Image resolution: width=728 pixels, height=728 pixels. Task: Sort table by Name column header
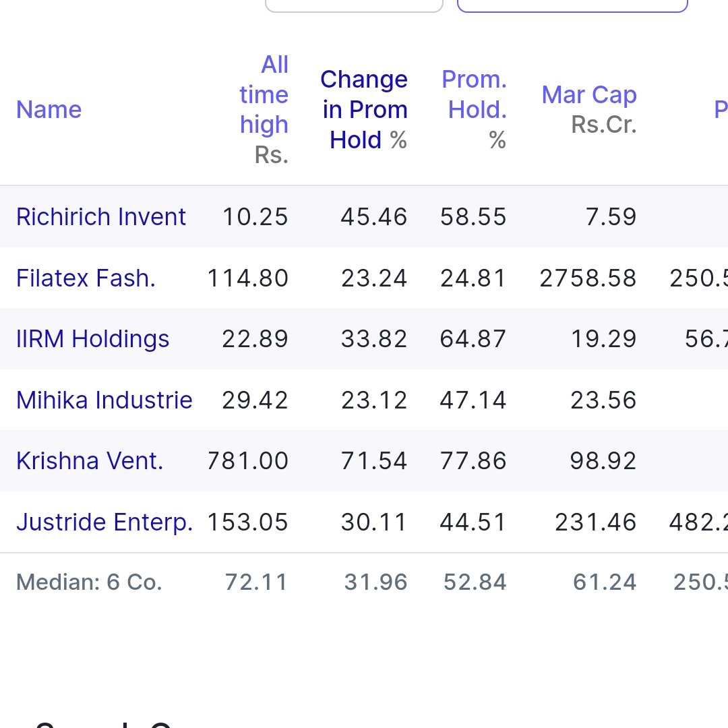49,110
